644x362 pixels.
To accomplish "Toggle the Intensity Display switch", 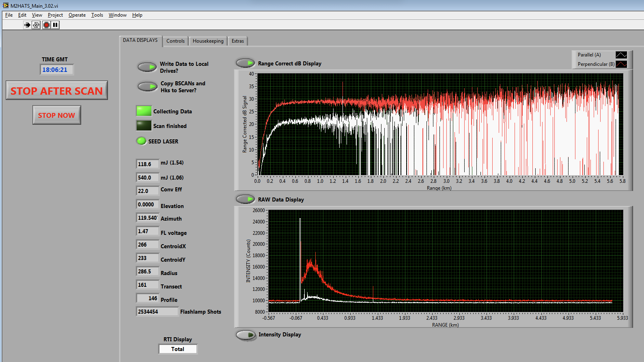I will tap(246, 335).
